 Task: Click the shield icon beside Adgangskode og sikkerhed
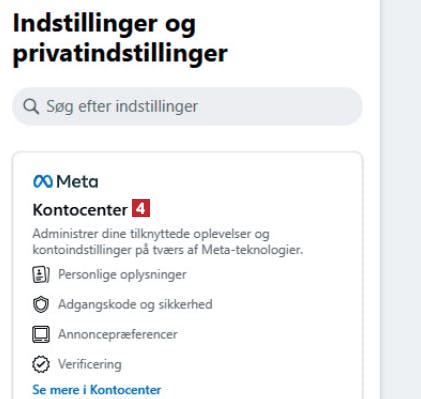tap(41, 304)
